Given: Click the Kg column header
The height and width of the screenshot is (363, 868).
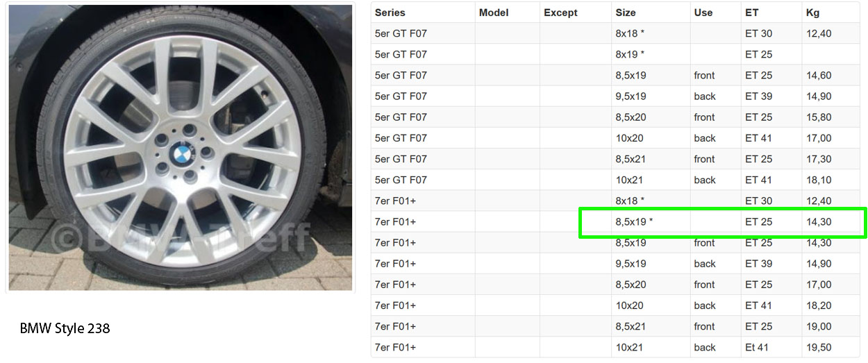Looking at the screenshot, I should [812, 12].
